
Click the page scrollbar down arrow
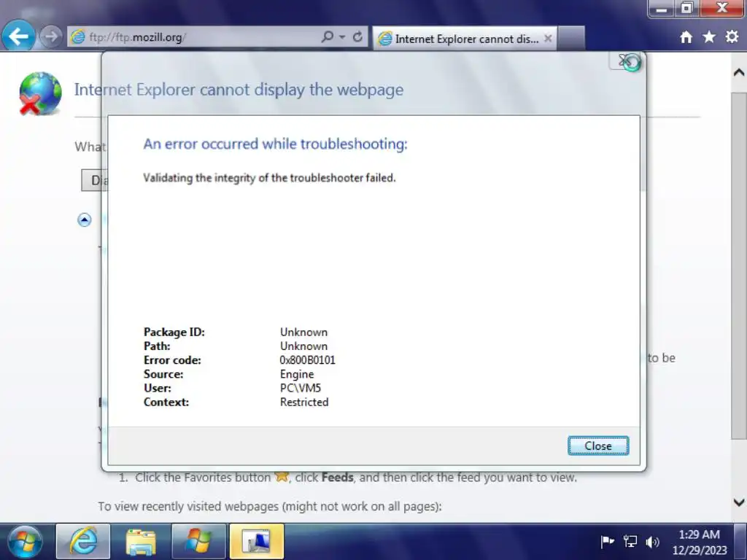739,502
